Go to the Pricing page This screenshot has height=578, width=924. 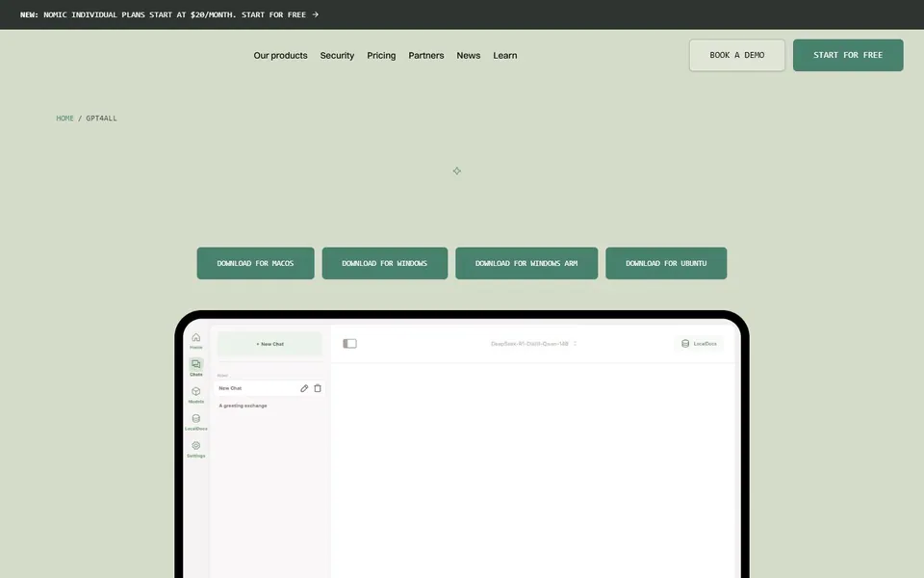pos(381,56)
